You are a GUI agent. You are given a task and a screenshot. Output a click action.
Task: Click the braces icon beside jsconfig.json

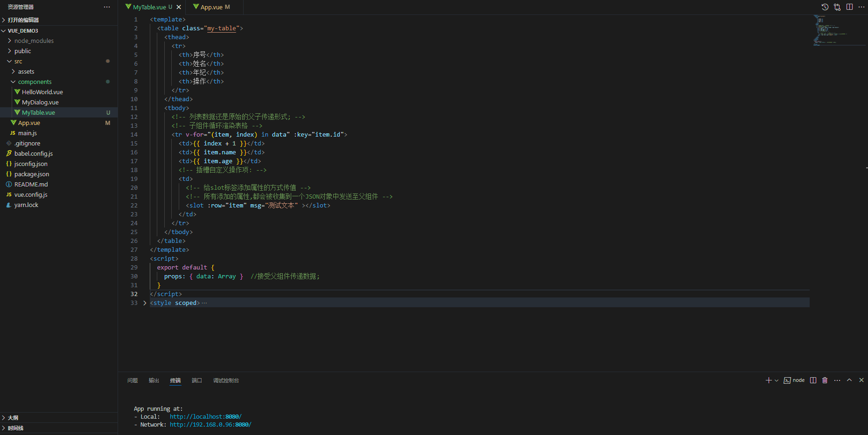pyautogui.click(x=9, y=164)
